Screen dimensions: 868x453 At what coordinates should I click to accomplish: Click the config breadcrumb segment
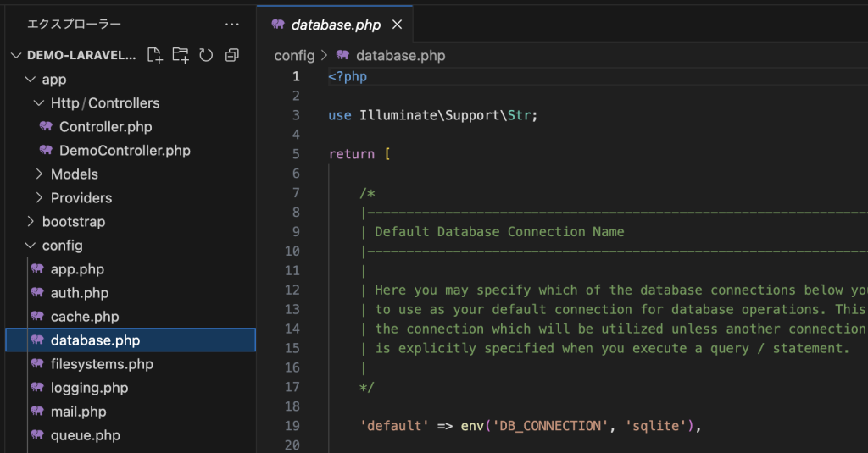click(x=294, y=56)
